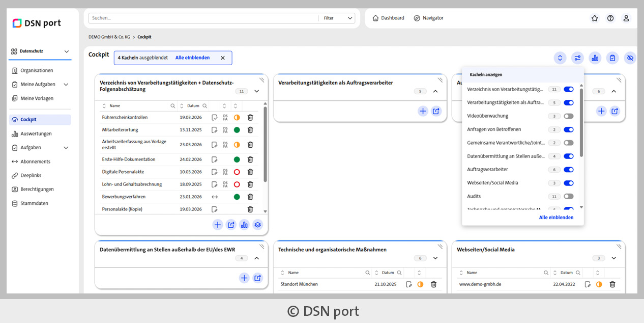The height and width of the screenshot is (323, 644).
Task: Go to Dashboard in top bar
Action: click(x=388, y=18)
